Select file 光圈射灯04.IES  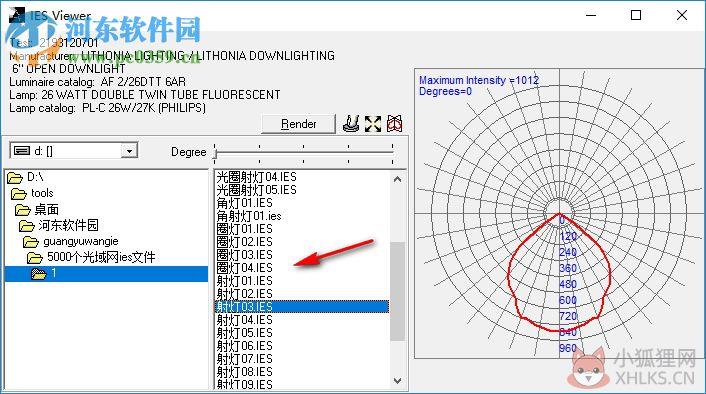coord(257,177)
